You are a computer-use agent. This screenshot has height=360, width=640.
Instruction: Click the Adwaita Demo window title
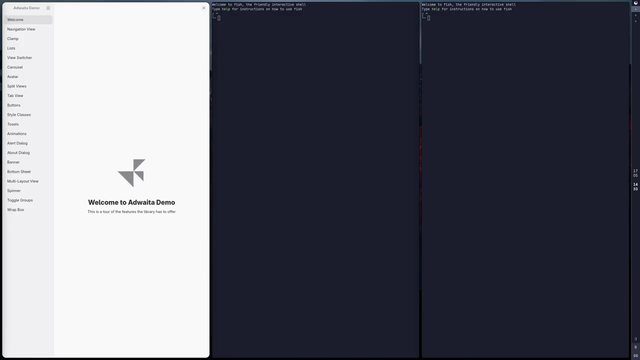tap(27, 8)
